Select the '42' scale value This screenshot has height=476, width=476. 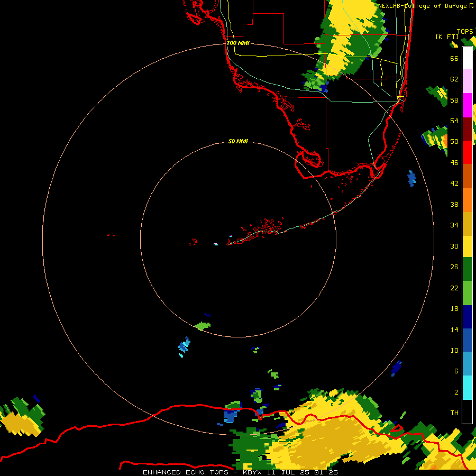click(454, 184)
